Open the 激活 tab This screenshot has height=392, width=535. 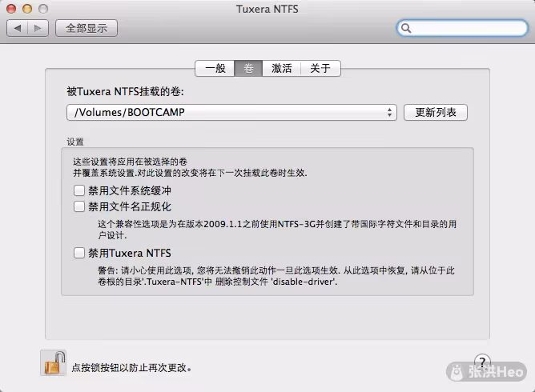(281, 68)
